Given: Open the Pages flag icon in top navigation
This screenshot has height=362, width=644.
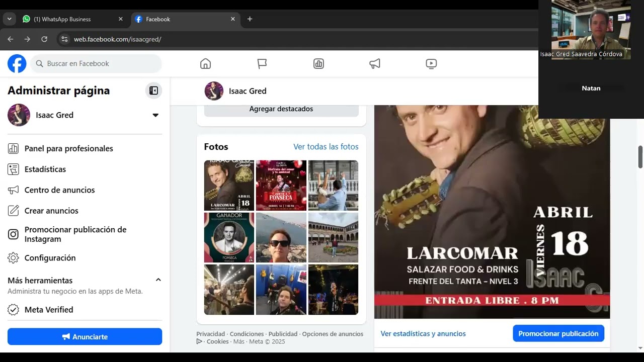Looking at the screenshot, I should 262,63.
